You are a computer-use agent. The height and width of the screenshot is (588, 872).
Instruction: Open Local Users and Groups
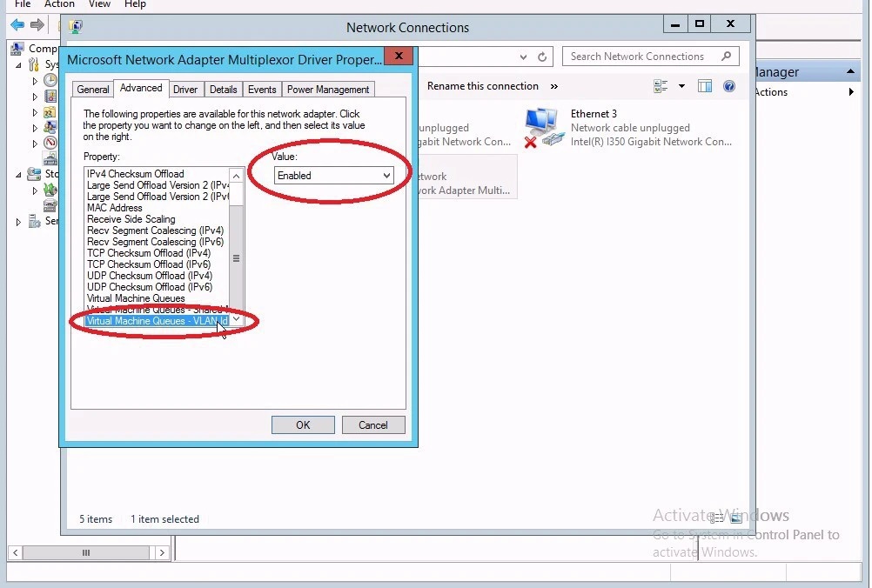pos(50,124)
